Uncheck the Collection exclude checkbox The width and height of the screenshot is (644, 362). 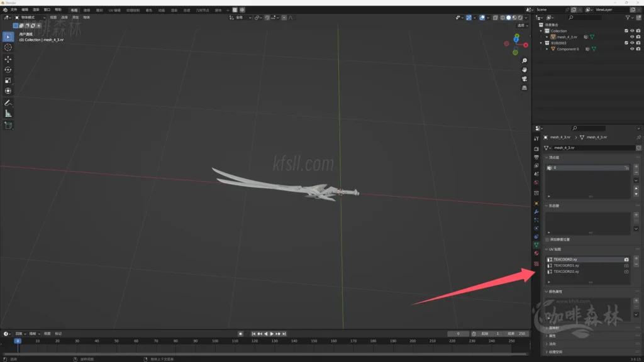click(626, 31)
